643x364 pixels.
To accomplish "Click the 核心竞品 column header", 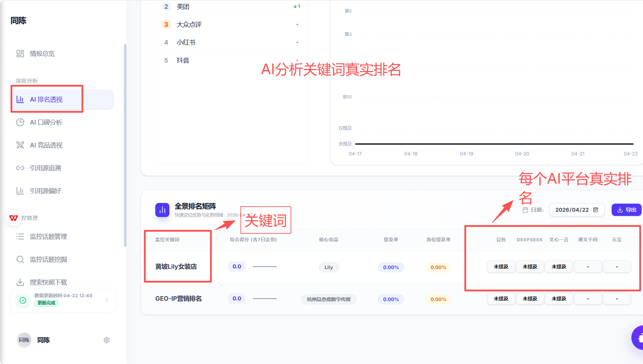I will pos(329,240).
